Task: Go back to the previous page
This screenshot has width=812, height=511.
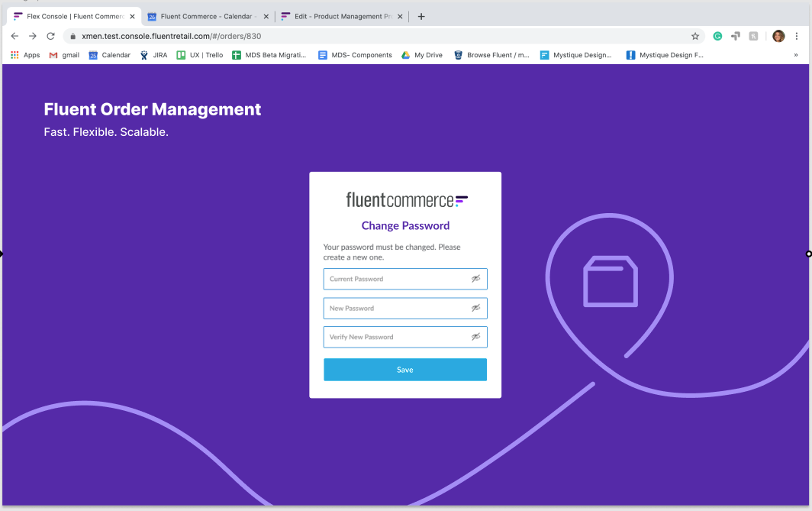Action: [14, 36]
